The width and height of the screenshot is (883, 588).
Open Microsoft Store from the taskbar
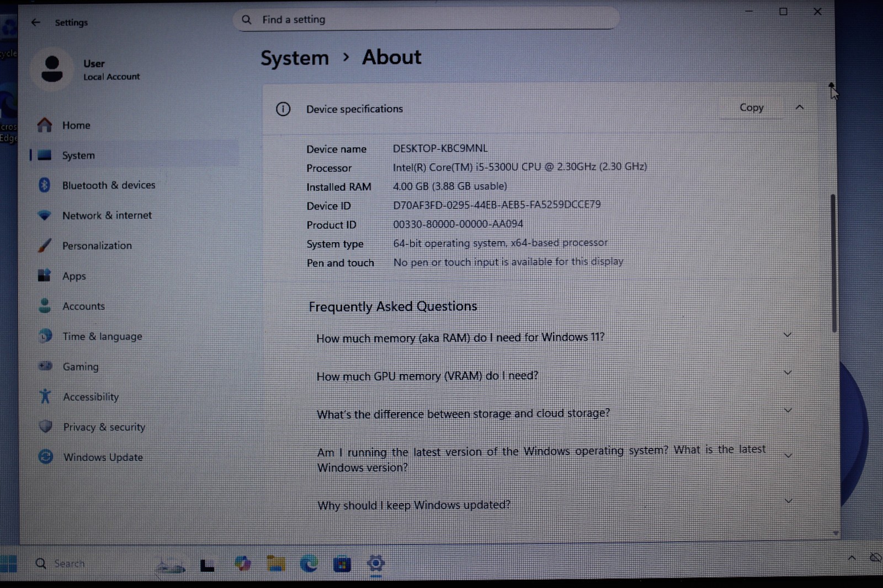coord(342,564)
